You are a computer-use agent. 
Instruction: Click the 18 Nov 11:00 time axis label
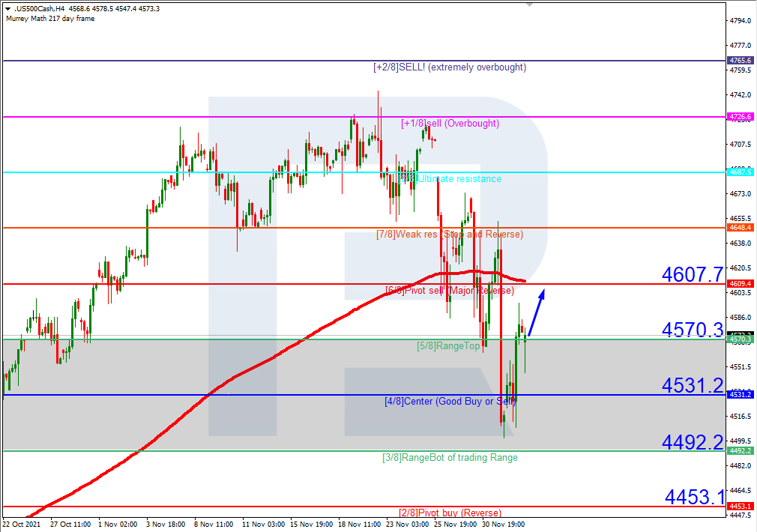click(x=360, y=525)
